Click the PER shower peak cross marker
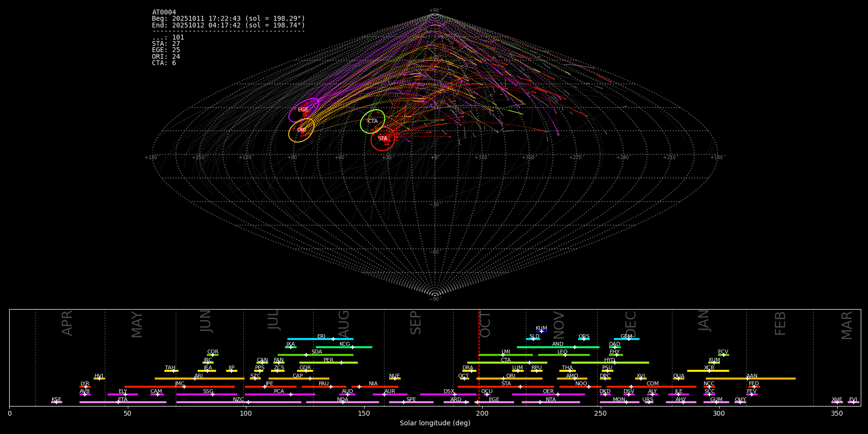The width and height of the screenshot is (868, 434). point(341,363)
